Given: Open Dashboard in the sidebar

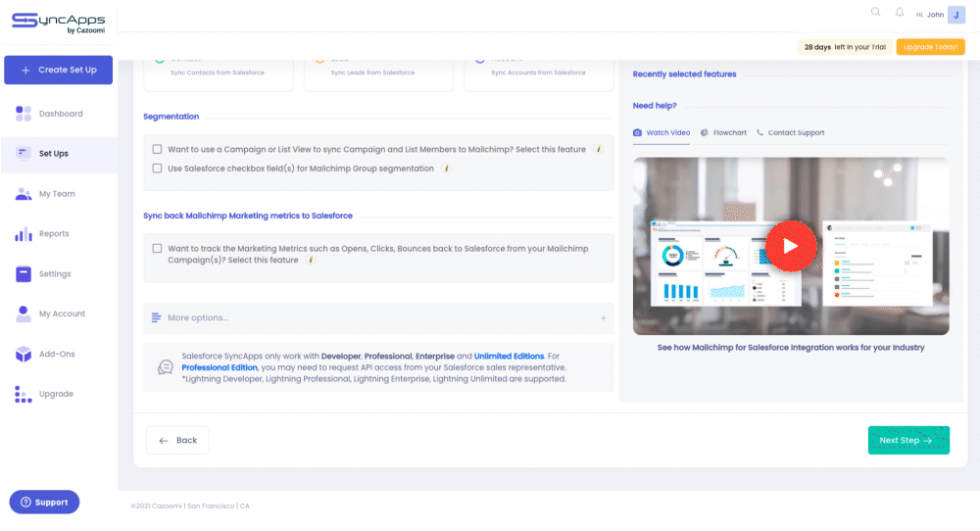Looking at the screenshot, I should click(60, 114).
